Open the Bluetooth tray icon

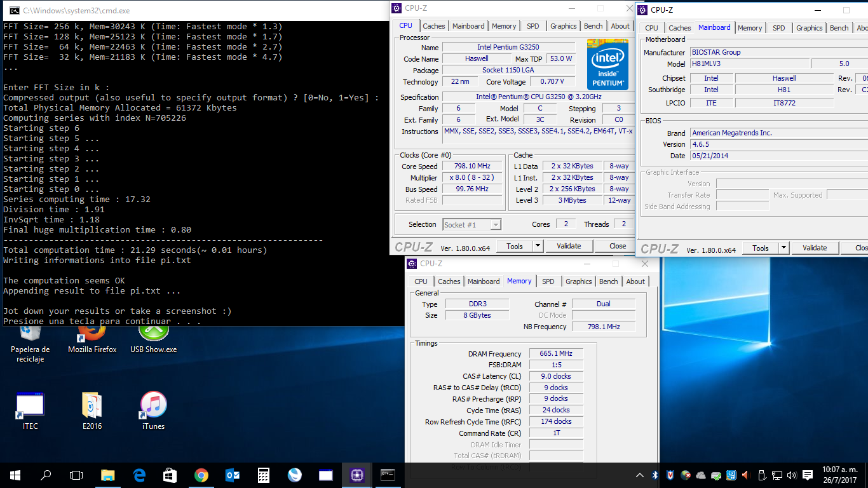click(x=655, y=475)
